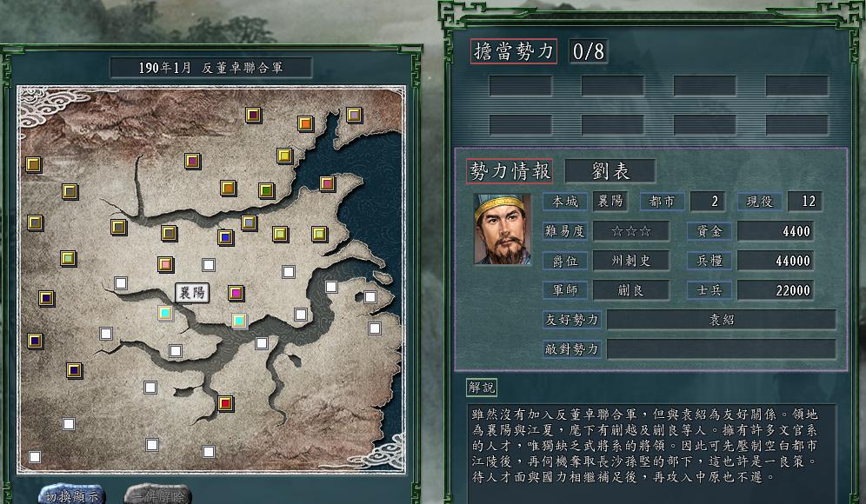The image size is (866, 504).
Task: Click the 難易度 three-star rating
Action: pyautogui.click(x=631, y=231)
